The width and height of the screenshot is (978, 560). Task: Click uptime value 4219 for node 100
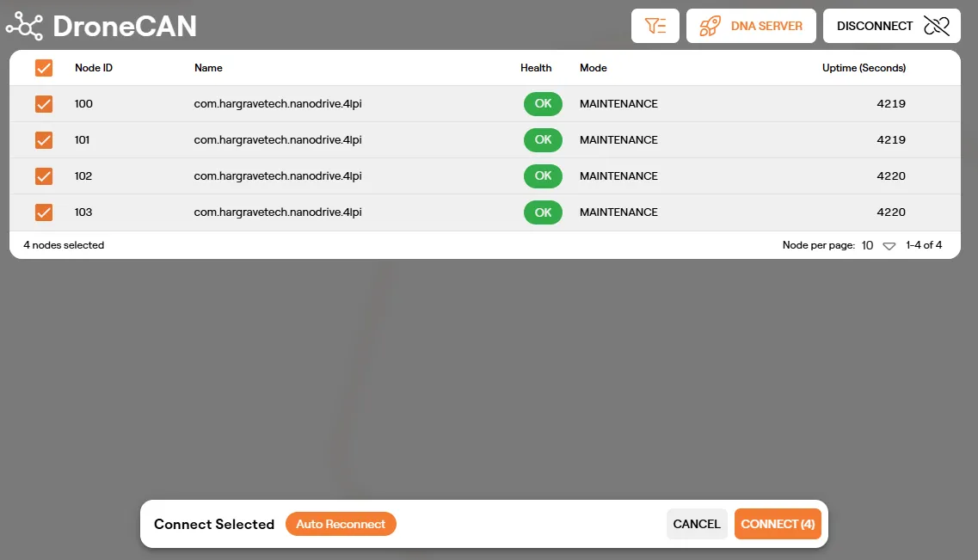point(891,103)
